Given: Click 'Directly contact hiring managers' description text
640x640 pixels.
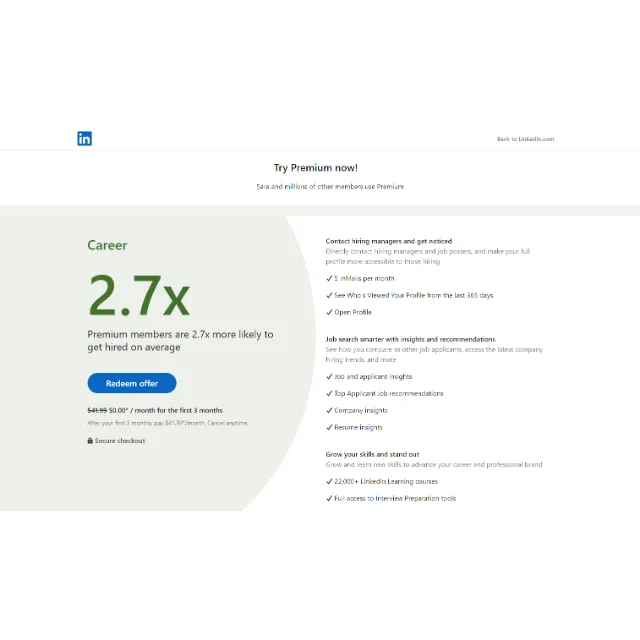Looking at the screenshot, I should coord(427,256).
